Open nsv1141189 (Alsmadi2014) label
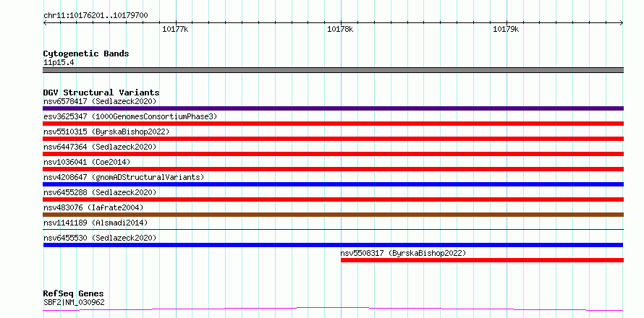The height and width of the screenshot is (318, 644). pyautogui.click(x=96, y=223)
